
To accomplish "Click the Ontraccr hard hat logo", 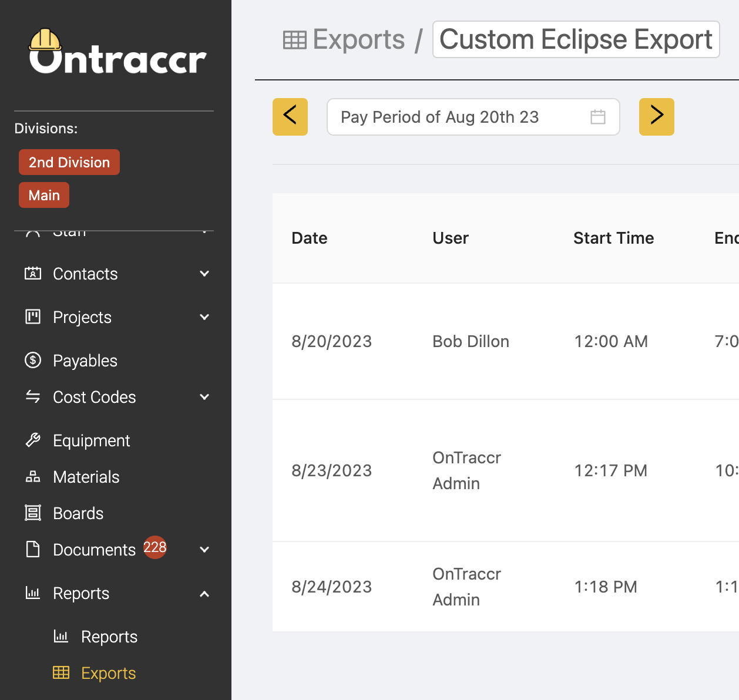I will click(117, 52).
